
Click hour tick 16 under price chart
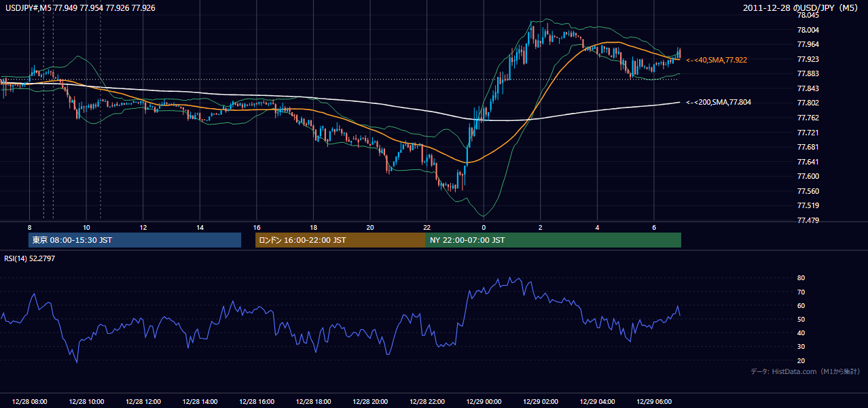tap(257, 227)
